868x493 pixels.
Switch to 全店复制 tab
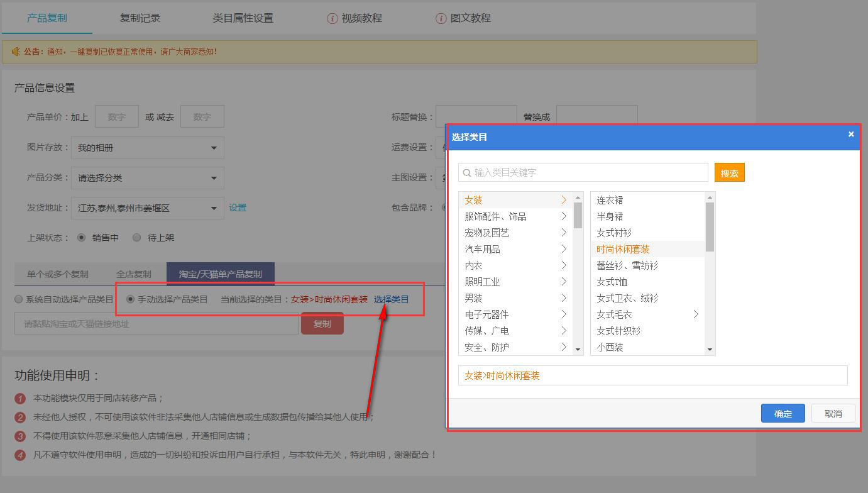click(134, 274)
